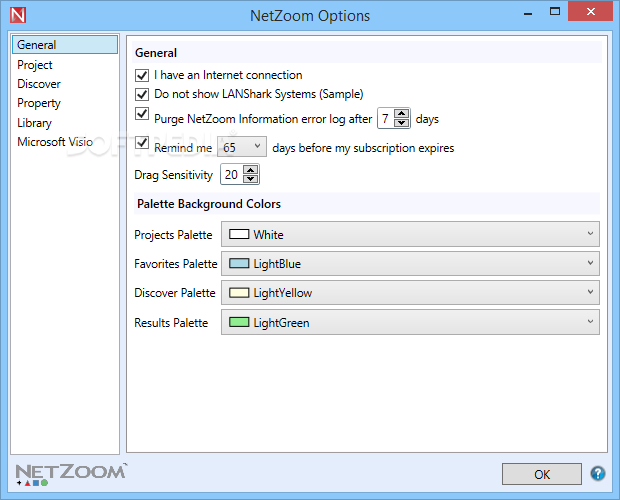Uncheck Do not show LANShark Systems sample
The image size is (620, 500).
(x=142, y=94)
